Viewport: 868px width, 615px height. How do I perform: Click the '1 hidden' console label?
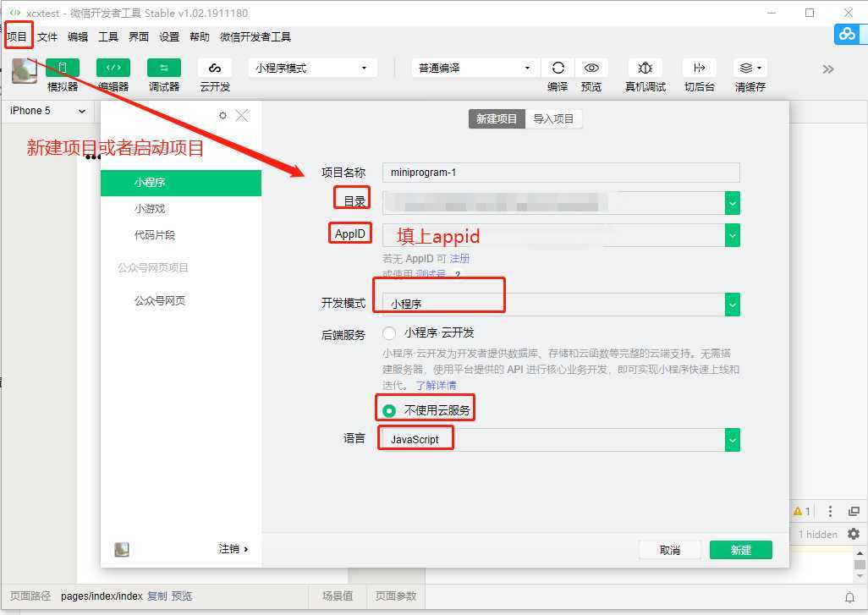click(817, 534)
